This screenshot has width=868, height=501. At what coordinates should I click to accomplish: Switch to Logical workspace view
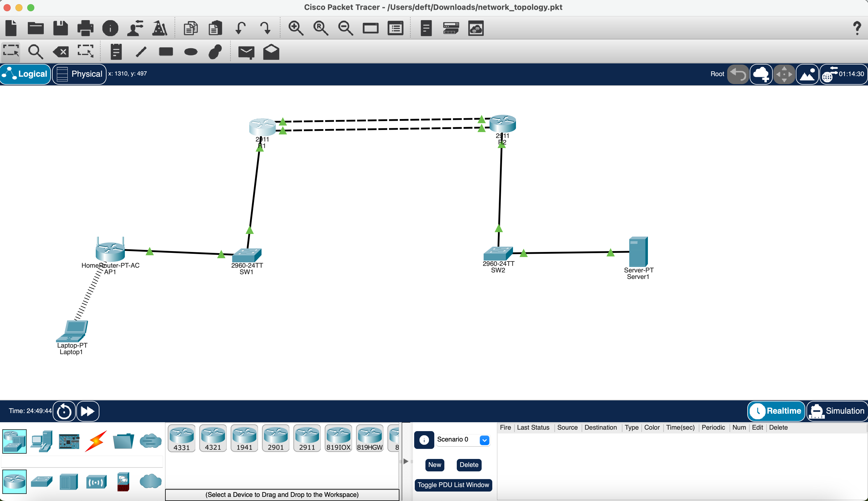coord(25,74)
